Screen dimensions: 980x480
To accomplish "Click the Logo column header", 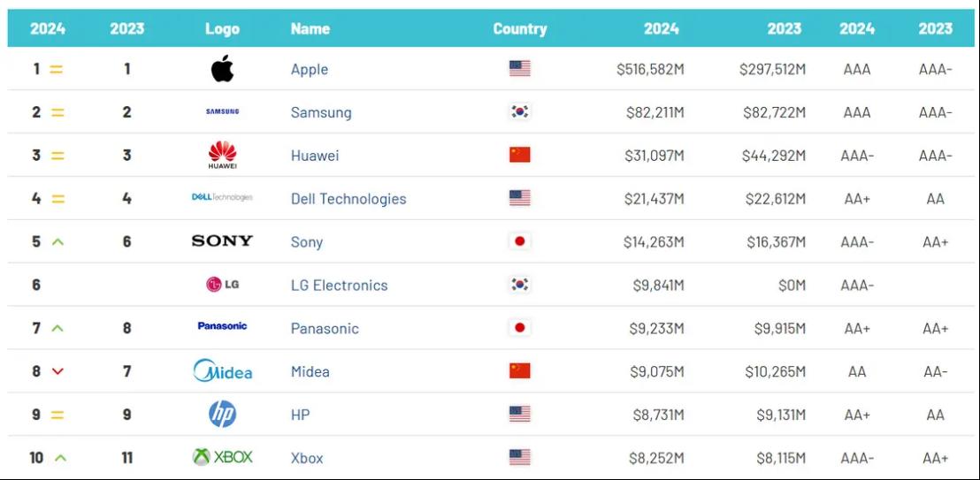I will 222,28.
